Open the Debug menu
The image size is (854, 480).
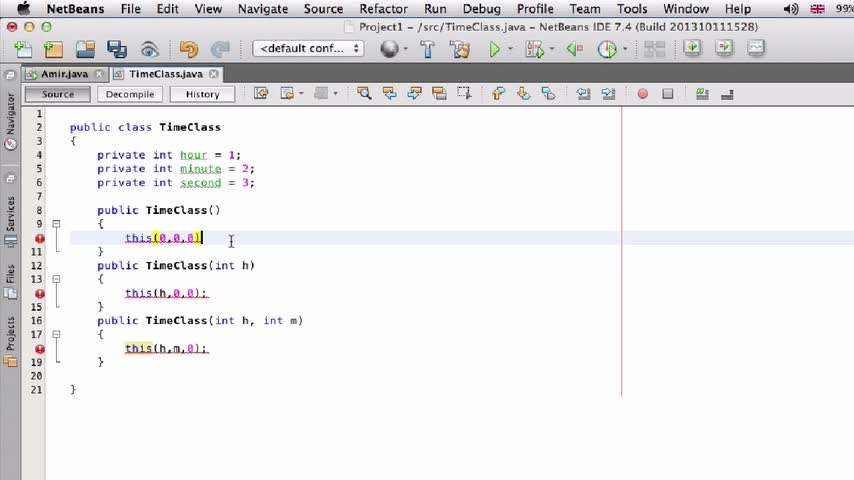[481, 9]
